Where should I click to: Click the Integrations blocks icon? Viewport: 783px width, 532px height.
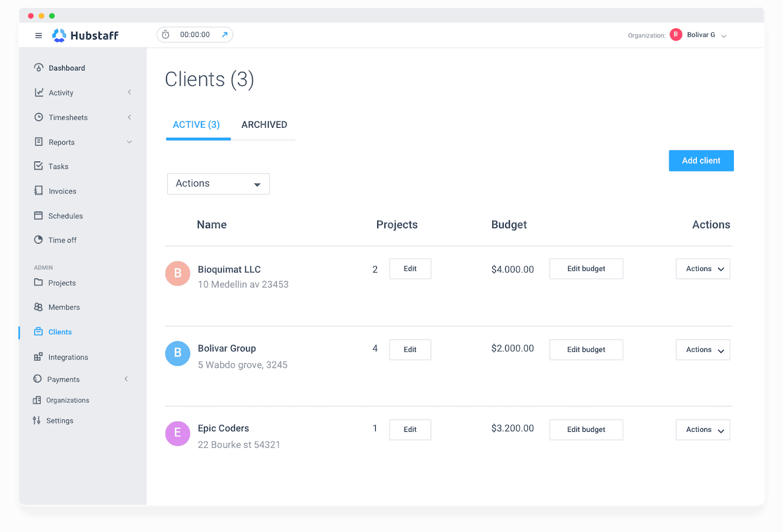[38, 357]
